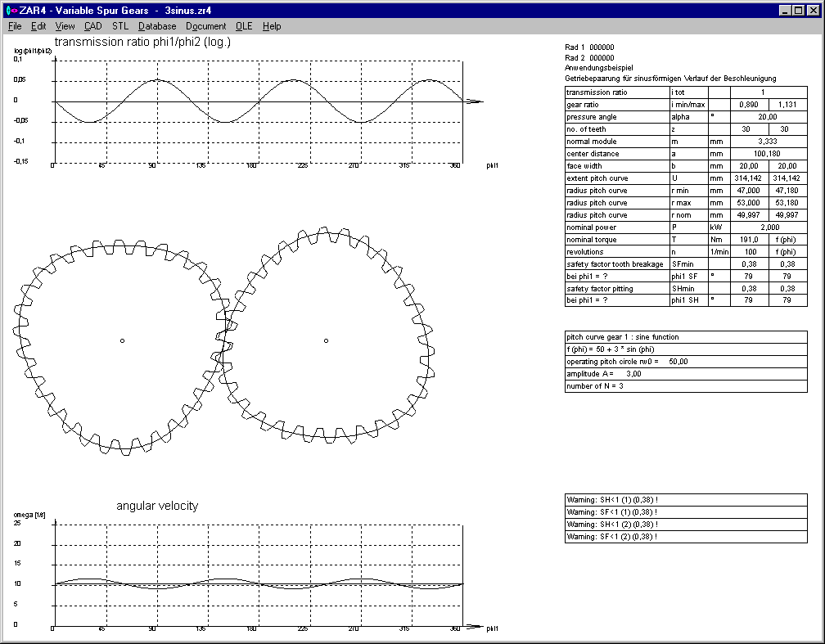Click the angular velocity chart title
Viewport: 825px width, 644px height.
pos(157,506)
